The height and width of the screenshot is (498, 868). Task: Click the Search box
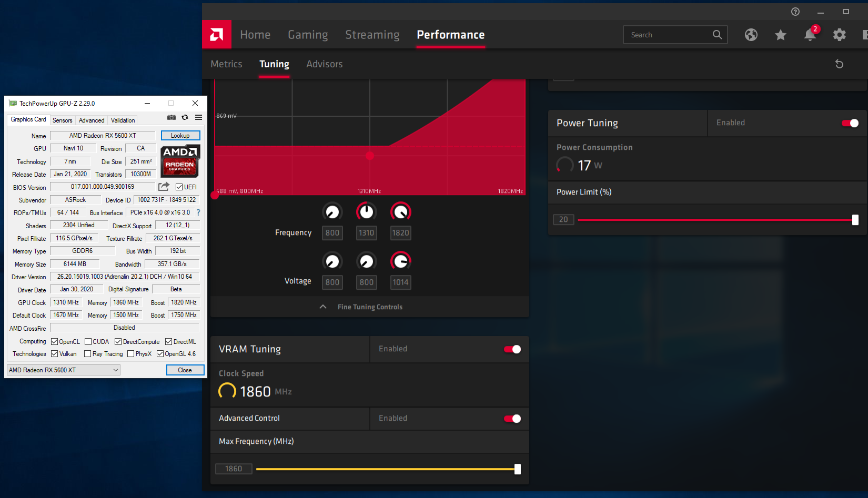(675, 35)
